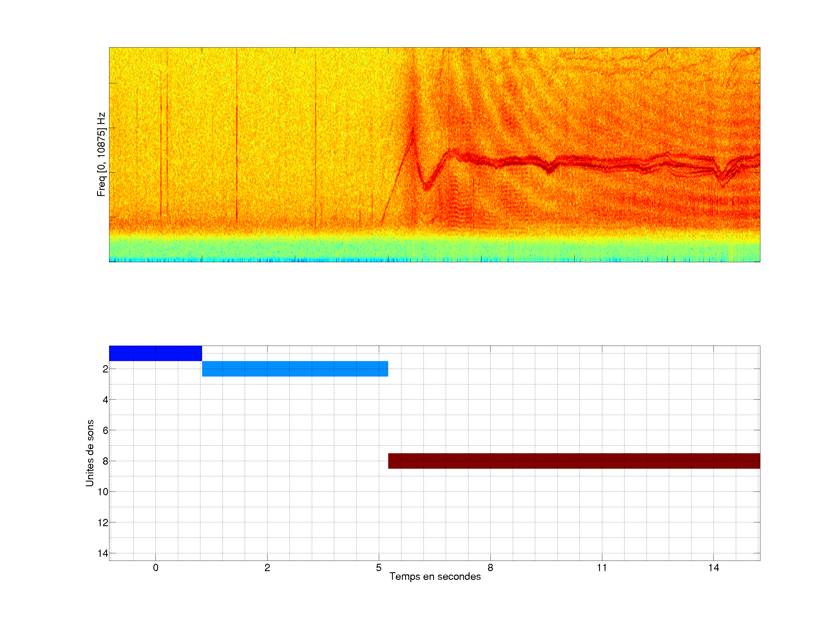The width and height of the screenshot is (840, 630).
Task: Click the y-axis tick label 10
Action: click(103, 492)
